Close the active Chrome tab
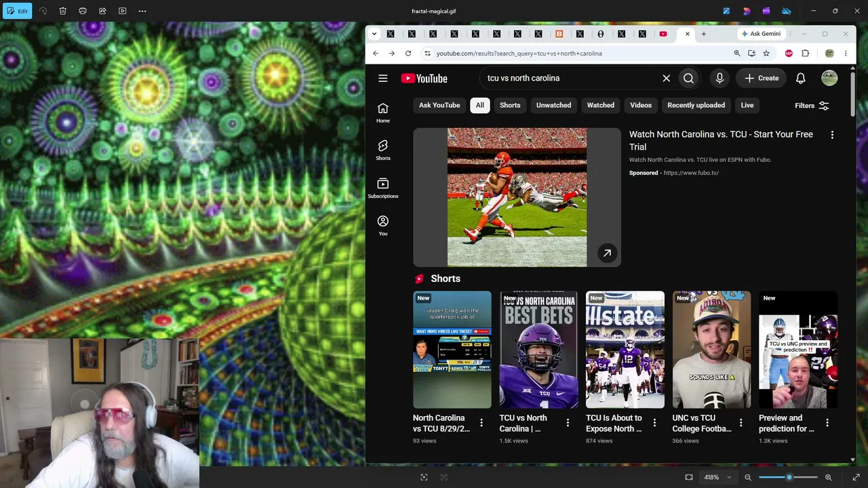Screen dimensions: 868x488 pos(687,34)
